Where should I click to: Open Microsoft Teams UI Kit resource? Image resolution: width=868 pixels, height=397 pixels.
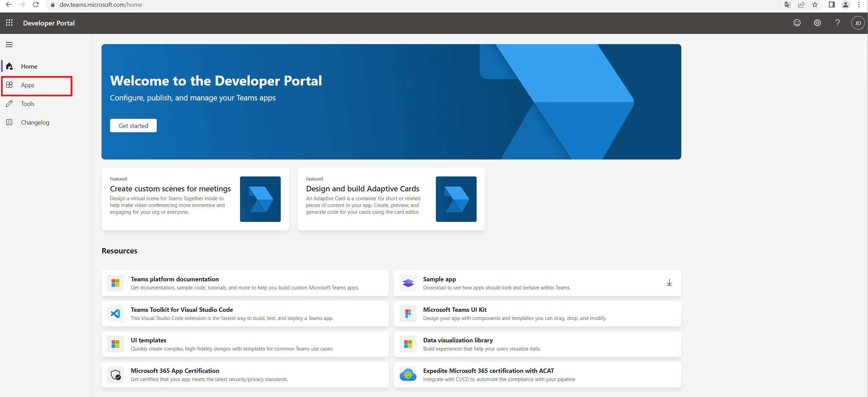(537, 314)
